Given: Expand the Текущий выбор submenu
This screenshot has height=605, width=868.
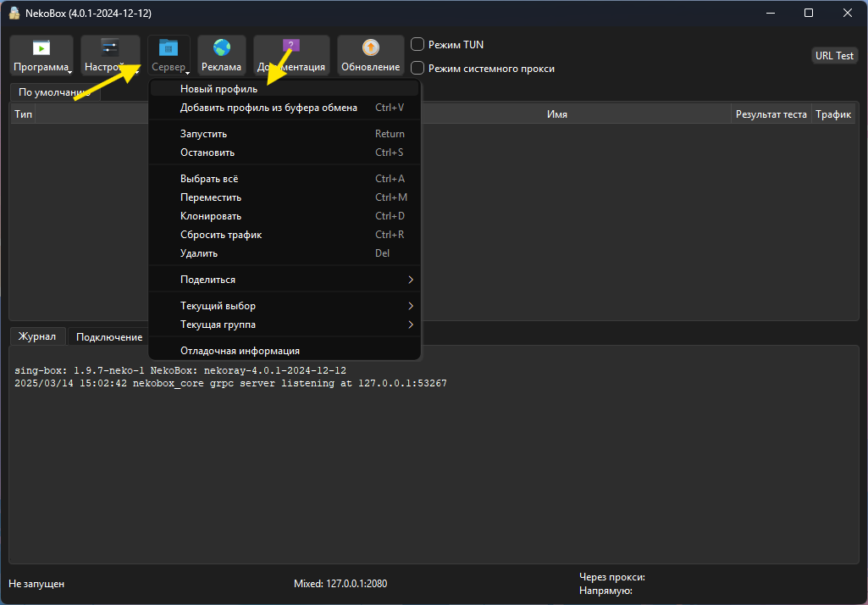Looking at the screenshot, I should click(285, 306).
